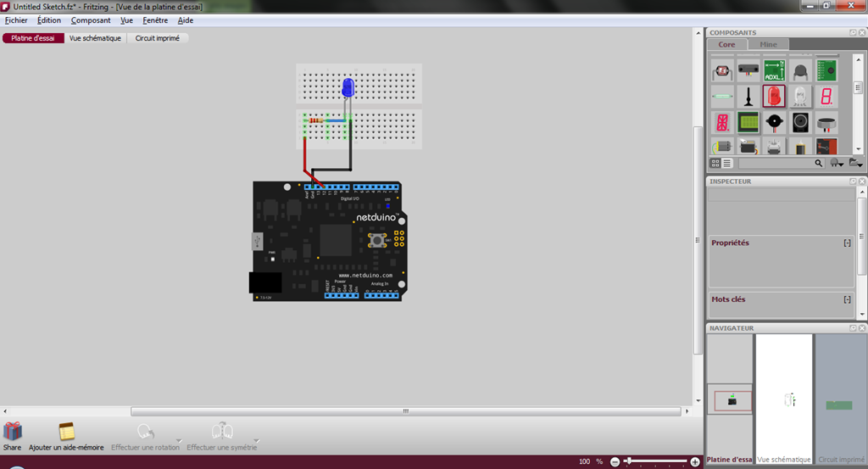Open the bin folder dropdown in Composants
Image resolution: width=868 pixels, height=469 pixels.
856,164
